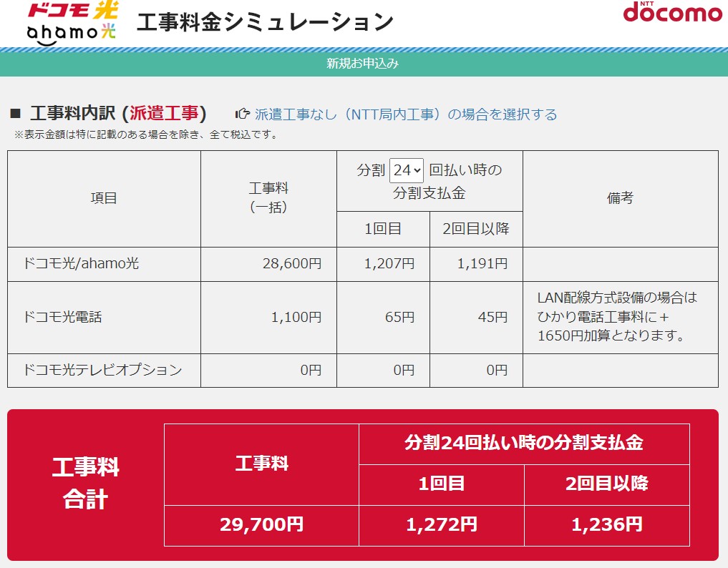Screen dimensions: 728x568
Task: Click the 2回目以降 header in the breakdown table
Action: [x=476, y=229]
